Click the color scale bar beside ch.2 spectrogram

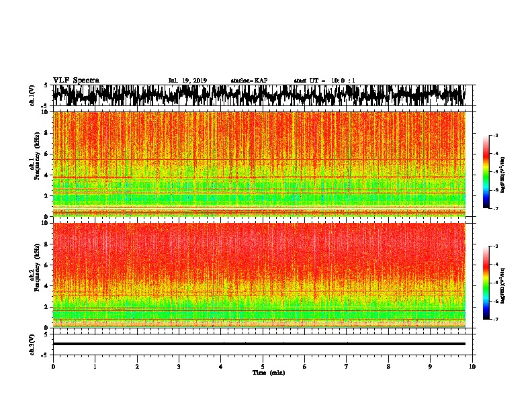click(486, 283)
